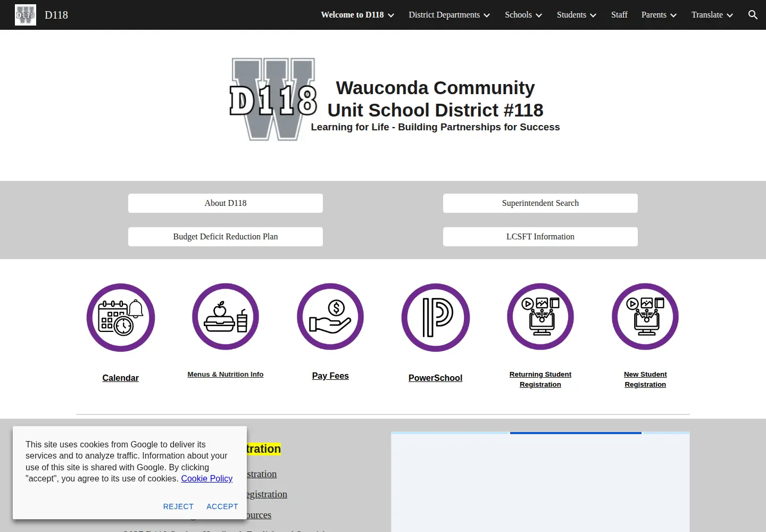Open the Schools menu item
The height and width of the screenshot is (532, 766).
click(518, 15)
